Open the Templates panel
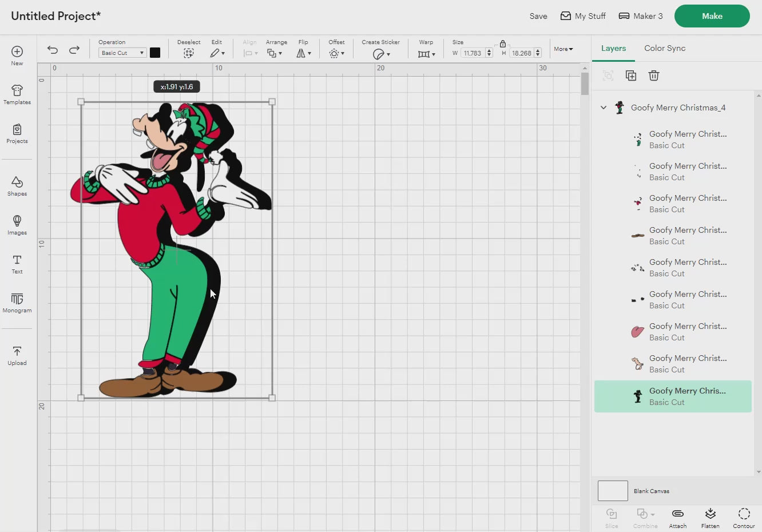Viewport: 762px width, 532px height. click(17, 94)
